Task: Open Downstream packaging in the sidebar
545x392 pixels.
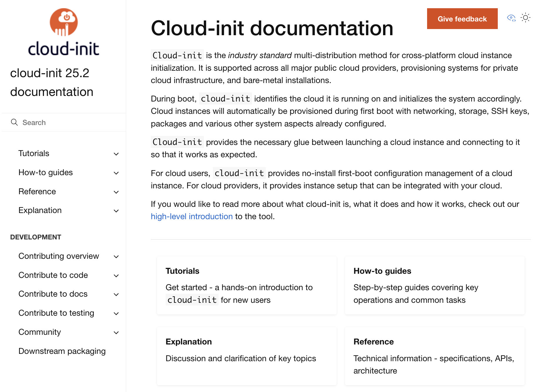Action: coord(62,351)
